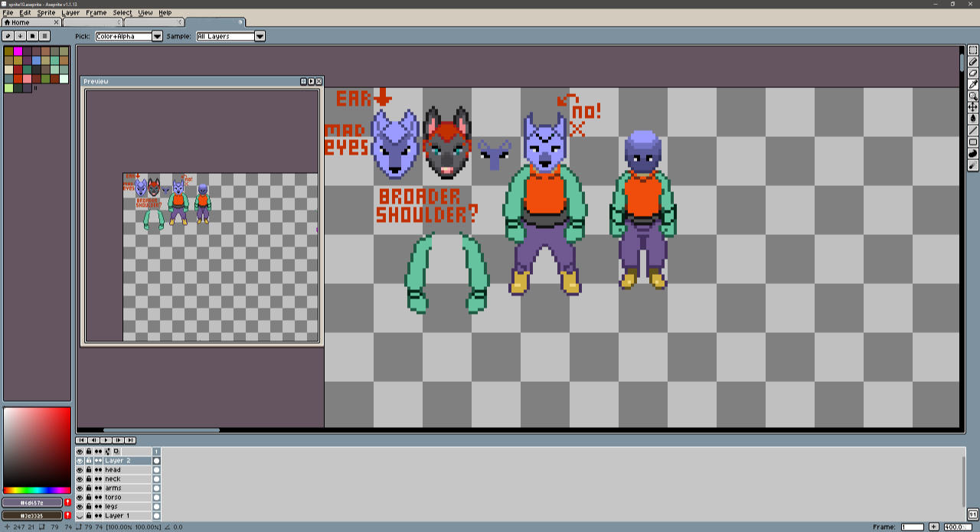Screen dimensions: 980x532
Task: Open the File menu
Action: pos(8,13)
